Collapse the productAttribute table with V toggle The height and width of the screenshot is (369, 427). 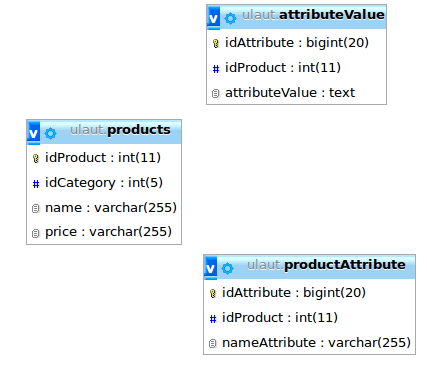pos(210,268)
